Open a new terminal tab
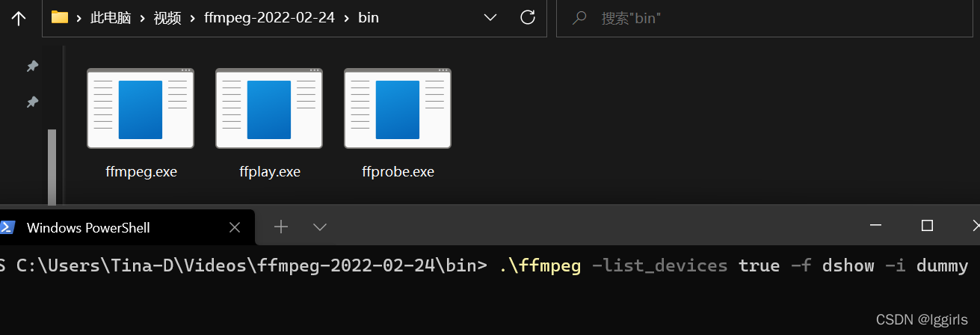The height and width of the screenshot is (335, 980). [x=281, y=227]
